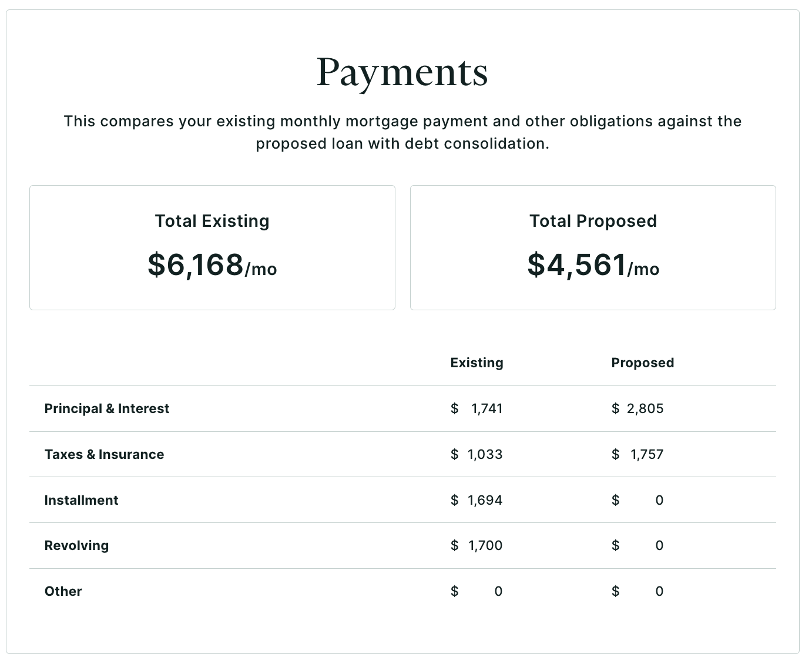Image resolution: width=812 pixels, height=664 pixels.
Task: Click existing Taxes & Insurance value 1,033
Action: 485,454
